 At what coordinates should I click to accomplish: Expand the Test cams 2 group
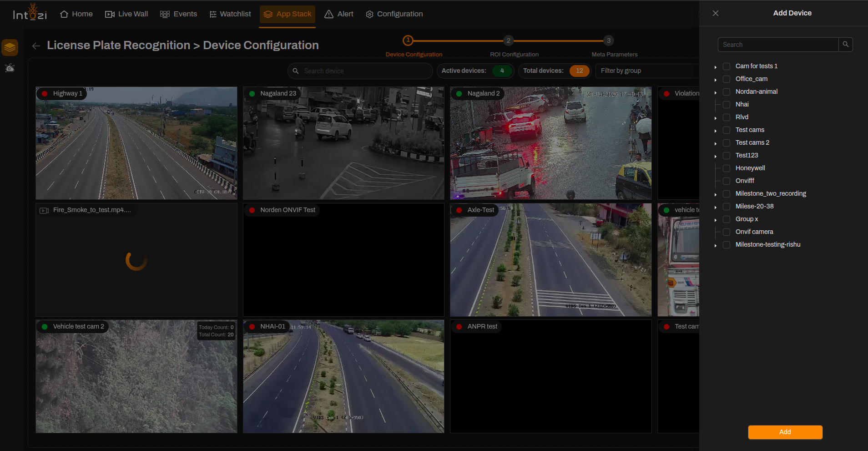pyautogui.click(x=716, y=143)
